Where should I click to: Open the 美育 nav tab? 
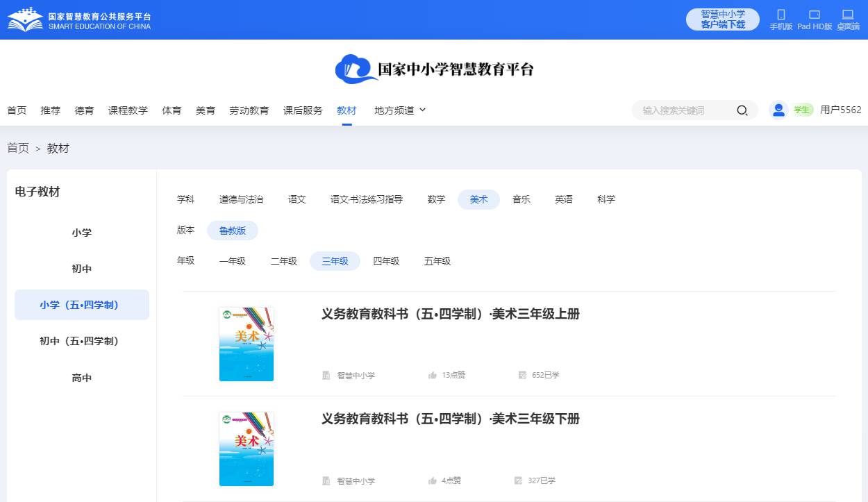pos(206,110)
